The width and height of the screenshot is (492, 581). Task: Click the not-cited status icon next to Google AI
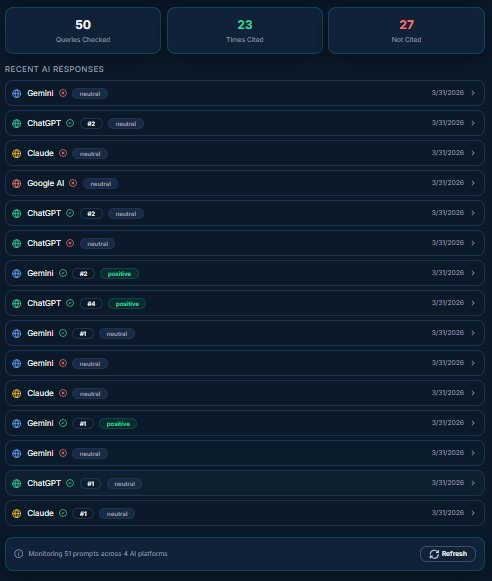73,183
